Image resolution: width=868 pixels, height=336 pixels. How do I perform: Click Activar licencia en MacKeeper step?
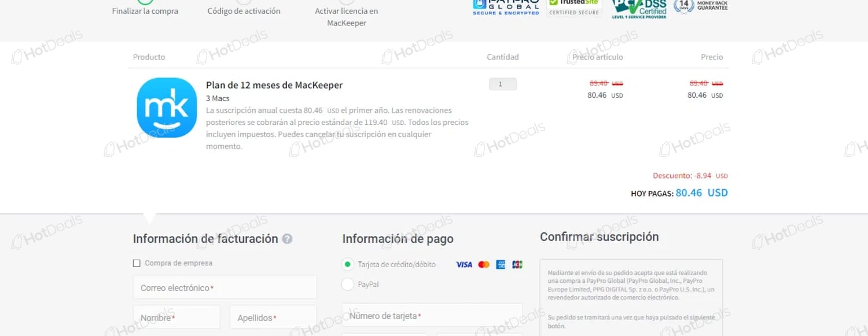pos(347,17)
